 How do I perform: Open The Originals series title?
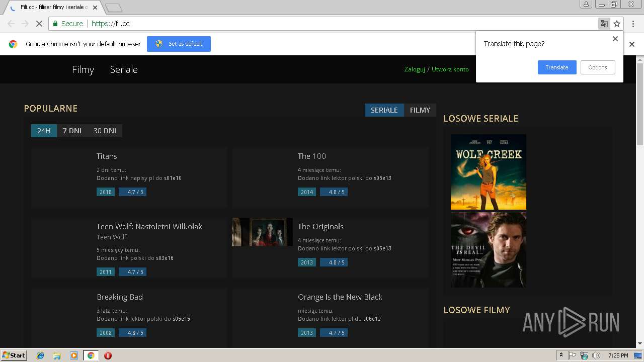tap(320, 227)
